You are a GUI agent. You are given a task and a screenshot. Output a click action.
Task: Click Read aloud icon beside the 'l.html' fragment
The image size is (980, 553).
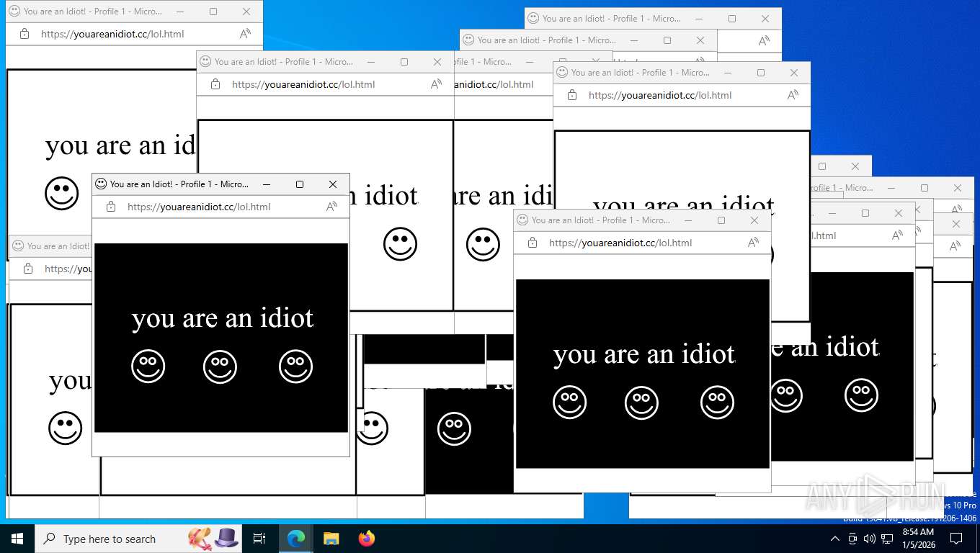point(897,235)
